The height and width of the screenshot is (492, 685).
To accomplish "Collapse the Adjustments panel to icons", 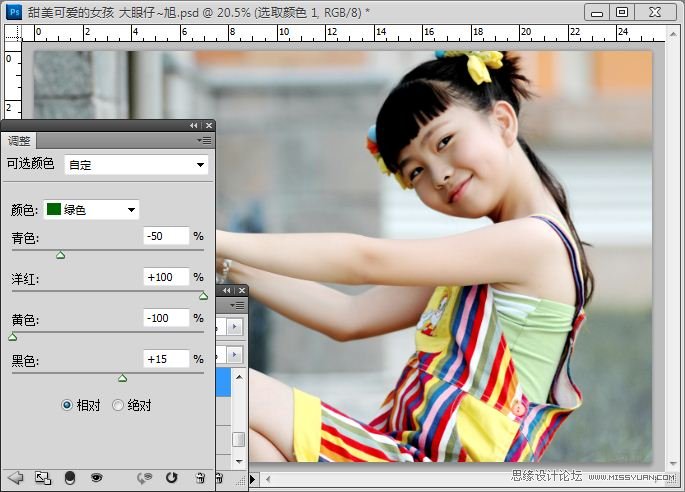I will coord(194,125).
